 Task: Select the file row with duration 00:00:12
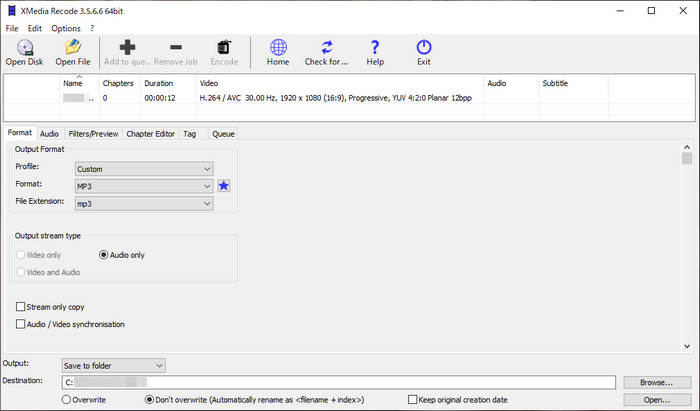tap(349, 98)
